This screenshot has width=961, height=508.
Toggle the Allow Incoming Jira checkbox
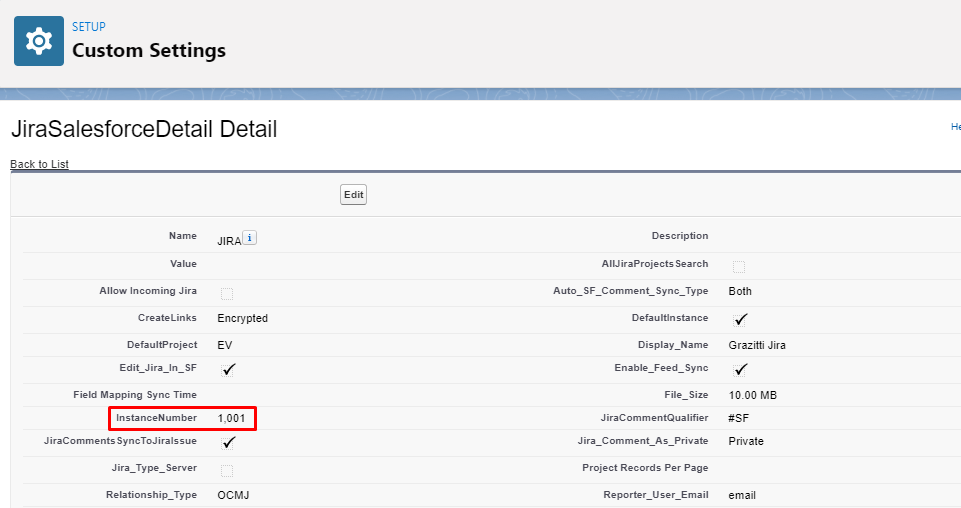[x=227, y=294]
